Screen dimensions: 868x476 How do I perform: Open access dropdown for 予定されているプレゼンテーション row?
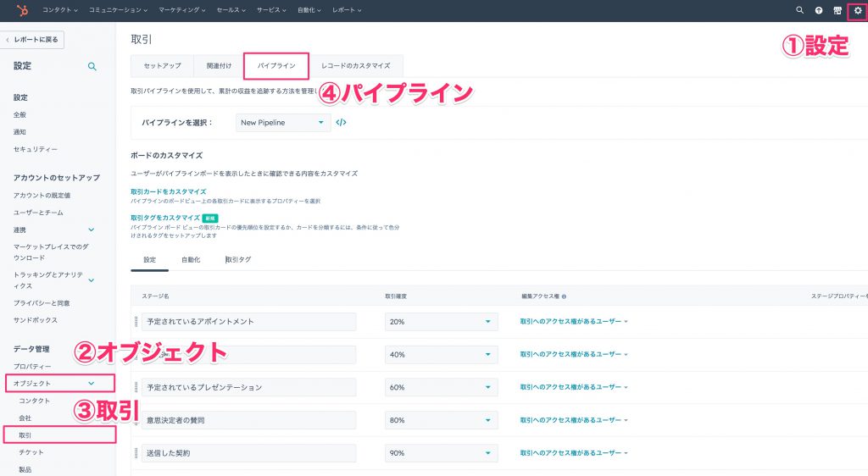click(x=574, y=387)
